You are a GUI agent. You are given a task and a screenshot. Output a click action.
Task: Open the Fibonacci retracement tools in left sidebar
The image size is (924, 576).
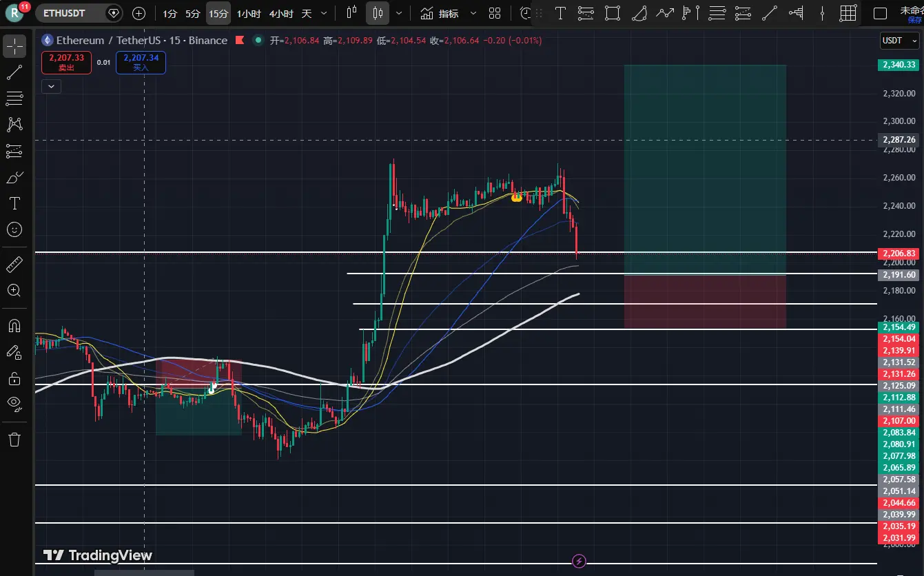pos(14,99)
